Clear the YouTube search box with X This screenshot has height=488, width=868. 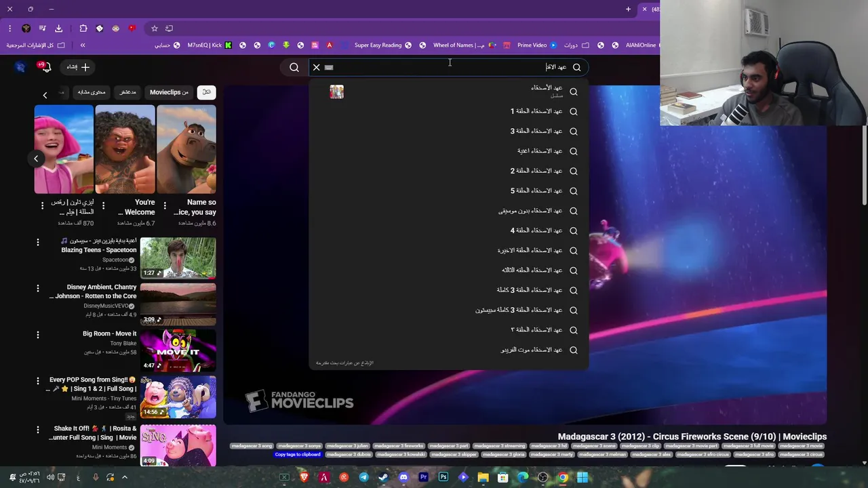coord(316,67)
